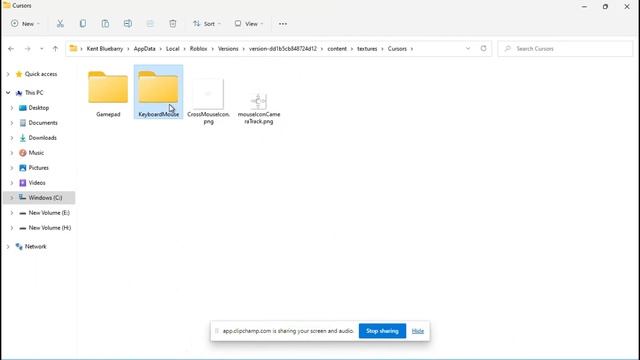Expand New Volume (E:) tree node
Image resolution: width=640 pixels, height=360 pixels.
[12, 213]
